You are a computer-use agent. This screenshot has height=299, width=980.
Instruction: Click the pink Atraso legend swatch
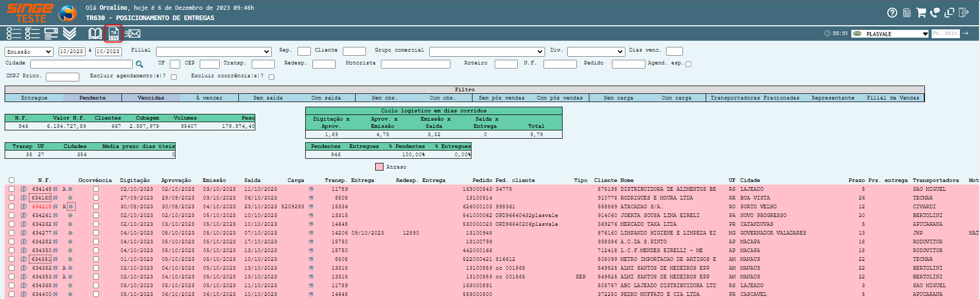(379, 167)
